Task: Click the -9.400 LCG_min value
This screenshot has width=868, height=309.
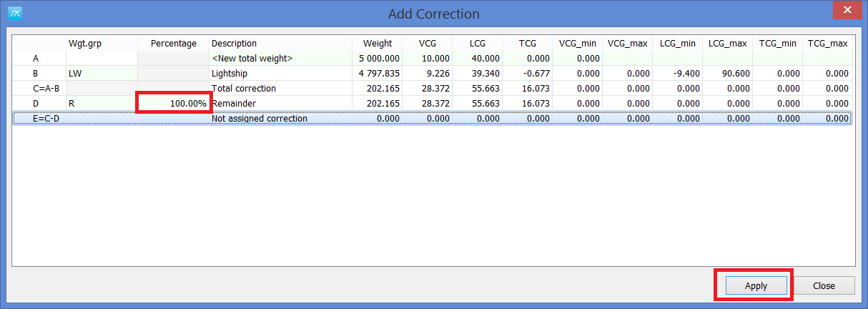Action: coord(677,73)
